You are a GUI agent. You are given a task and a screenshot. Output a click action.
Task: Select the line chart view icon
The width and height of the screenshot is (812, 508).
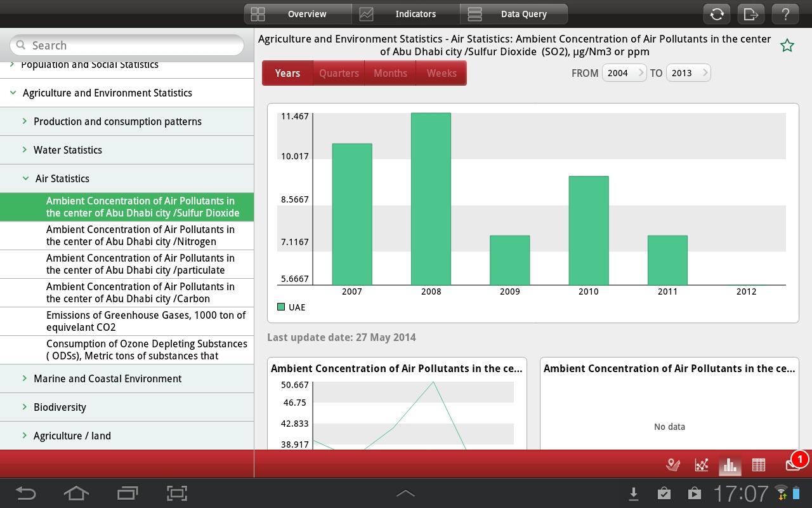[702, 465]
